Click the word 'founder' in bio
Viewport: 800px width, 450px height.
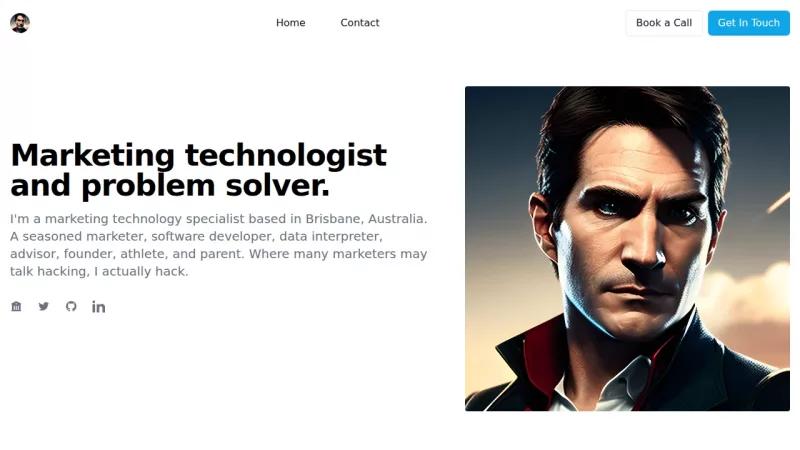tap(90, 254)
